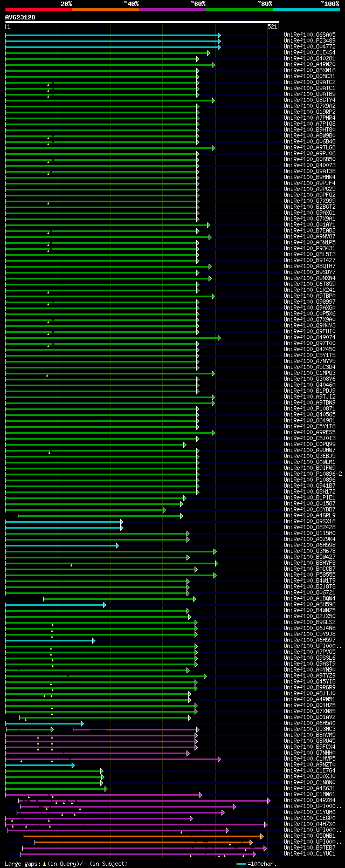
Task: Open hit UniRef100_O04772
Action: click(309, 47)
